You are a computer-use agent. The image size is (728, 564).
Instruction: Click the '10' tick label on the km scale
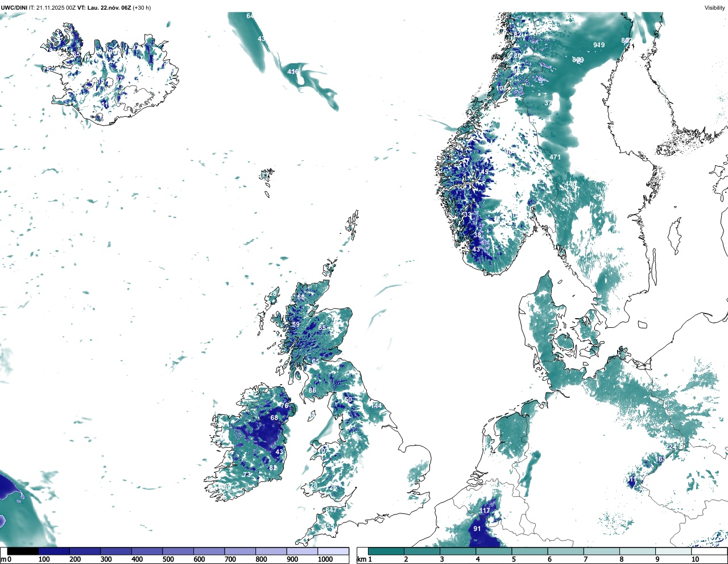[695, 559]
